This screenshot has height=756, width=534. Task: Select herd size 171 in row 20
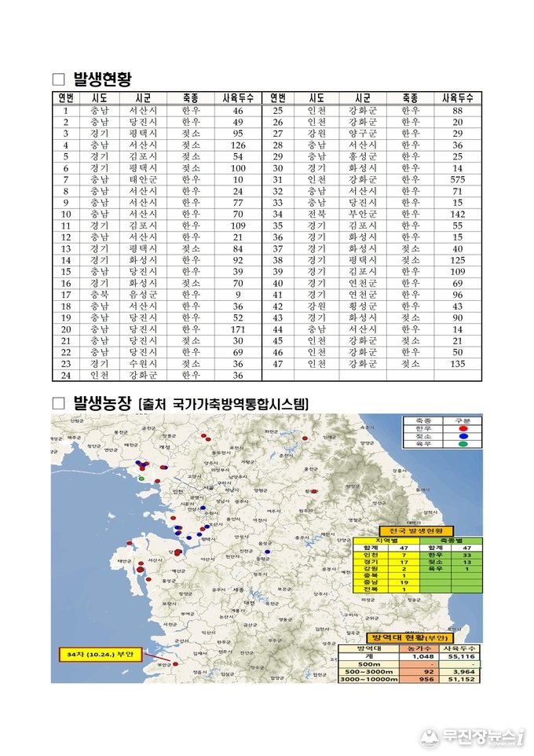pyautogui.click(x=238, y=329)
